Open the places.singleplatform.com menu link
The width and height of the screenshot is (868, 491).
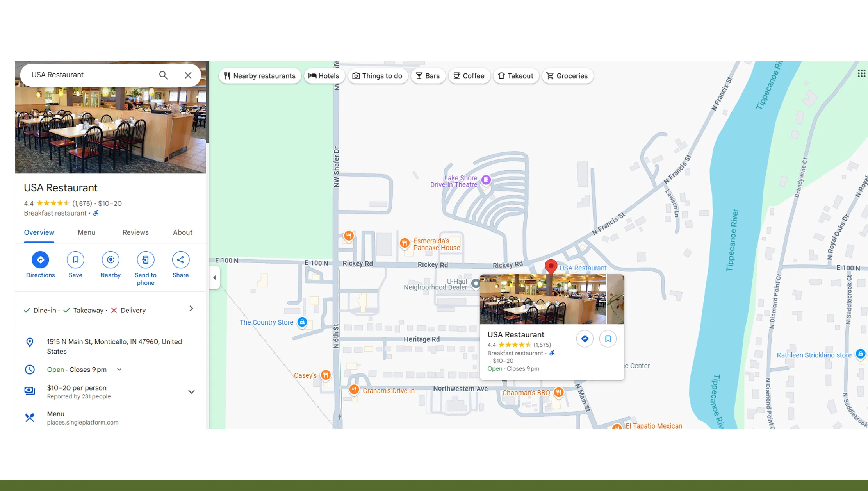(82, 422)
